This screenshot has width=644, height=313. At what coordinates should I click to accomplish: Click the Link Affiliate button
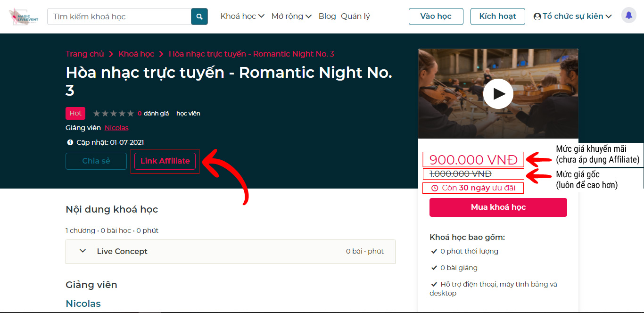(x=165, y=161)
